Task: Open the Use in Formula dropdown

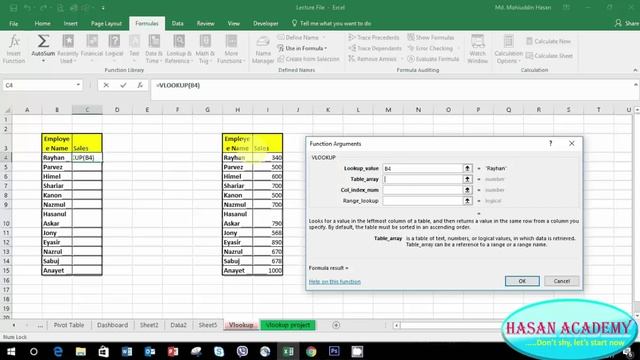Action: [302, 48]
